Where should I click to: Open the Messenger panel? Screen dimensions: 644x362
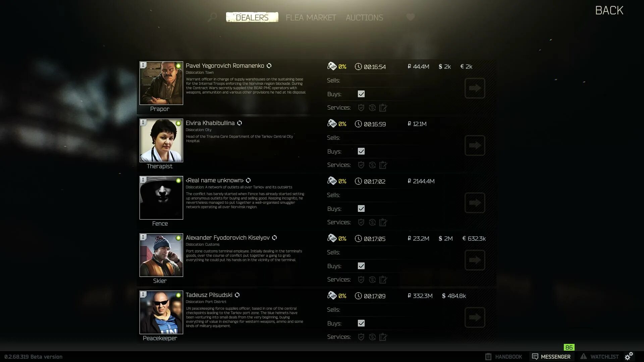[551, 357]
